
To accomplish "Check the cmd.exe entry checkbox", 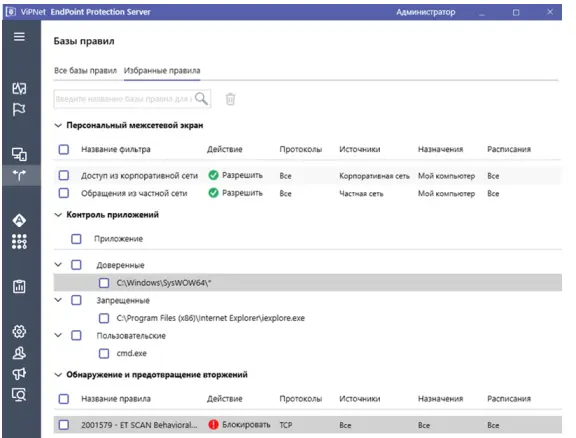I will coord(104,353).
